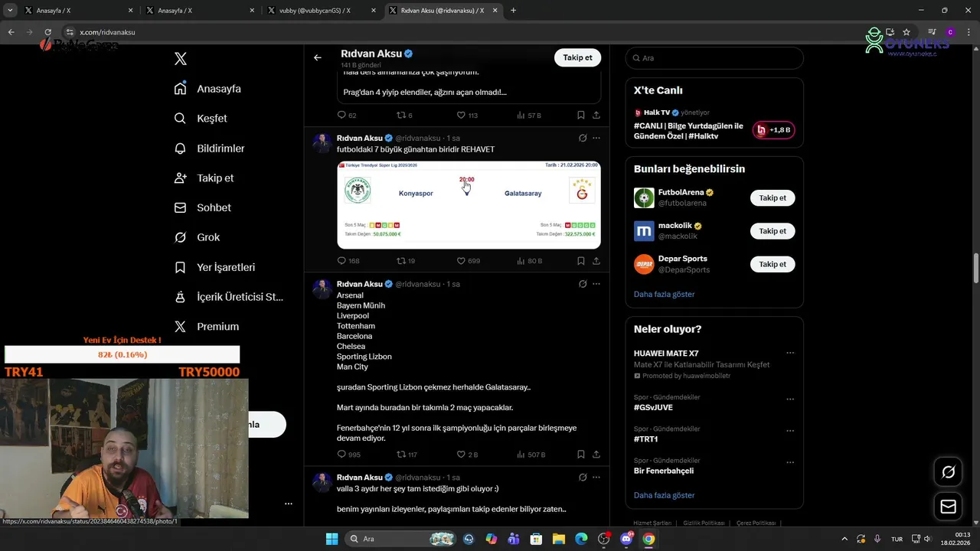Image resolution: width=980 pixels, height=551 pixels.
Task: Open the #GSvJUVE trending topic
Action: click(x=653, y=407)
